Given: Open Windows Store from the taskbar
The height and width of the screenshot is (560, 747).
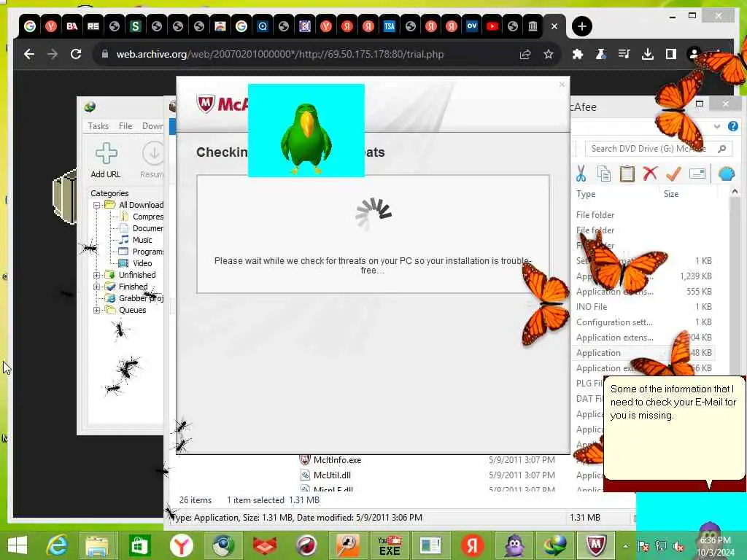Looking at the screenshot, I should click(x=139, y=545).
